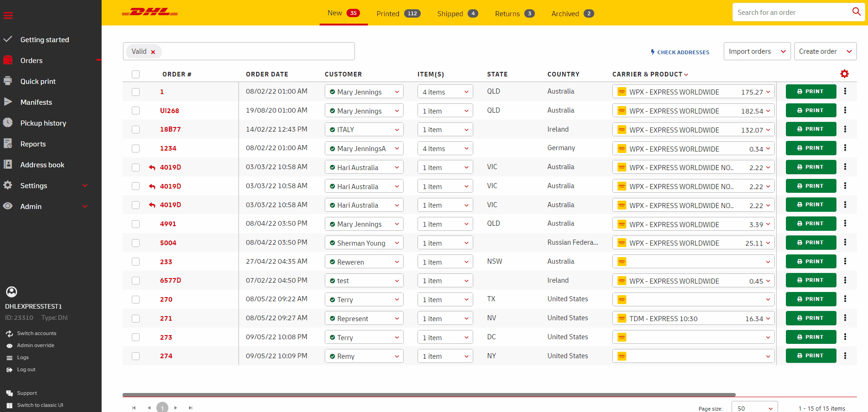Expand the Admin sidebar section

coord(85,206)
